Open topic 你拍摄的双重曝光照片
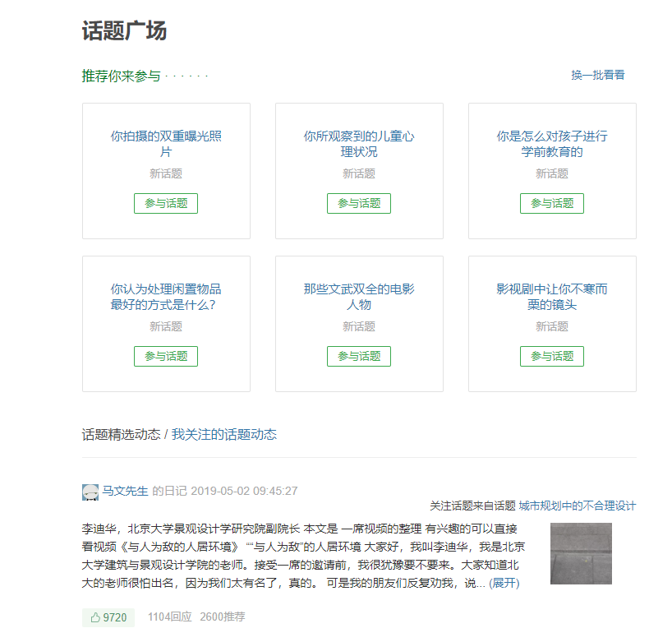672x642 pixels. coord(166,144)
